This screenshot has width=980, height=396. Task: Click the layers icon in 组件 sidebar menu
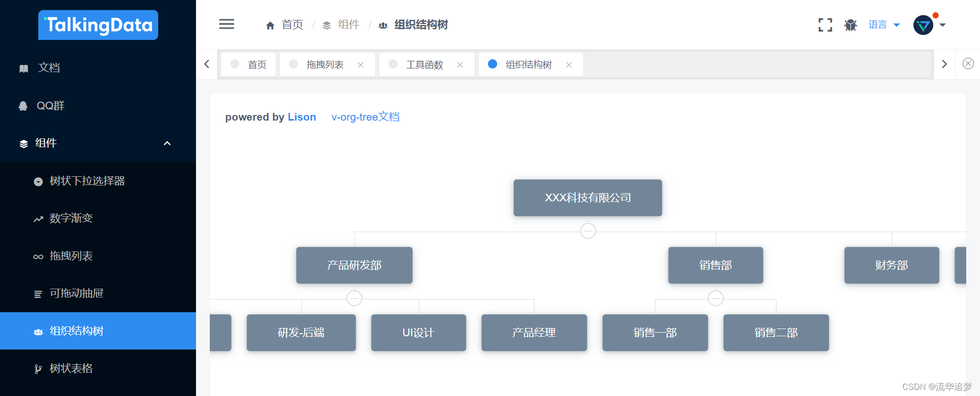coord(23,144)
